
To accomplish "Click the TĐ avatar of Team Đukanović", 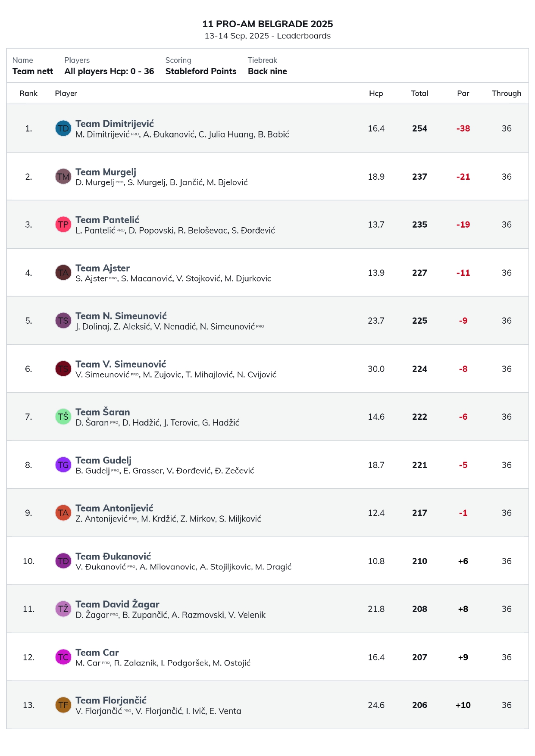I will tap(63, 561).
